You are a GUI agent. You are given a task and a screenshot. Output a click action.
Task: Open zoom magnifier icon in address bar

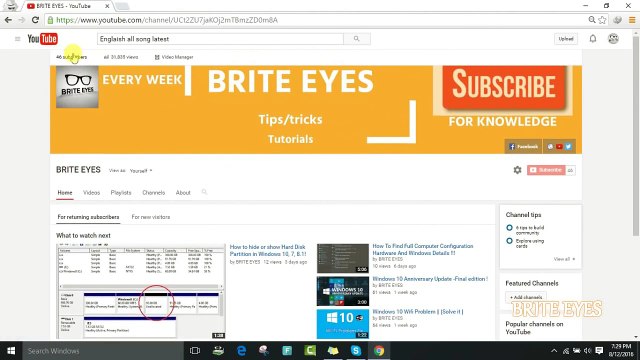tap(591, 20)
